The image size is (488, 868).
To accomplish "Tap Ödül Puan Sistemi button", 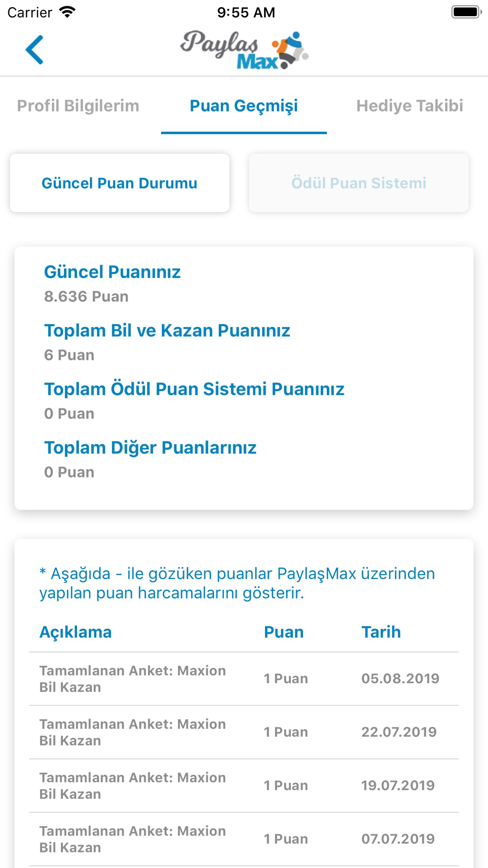I will [359, 183].
